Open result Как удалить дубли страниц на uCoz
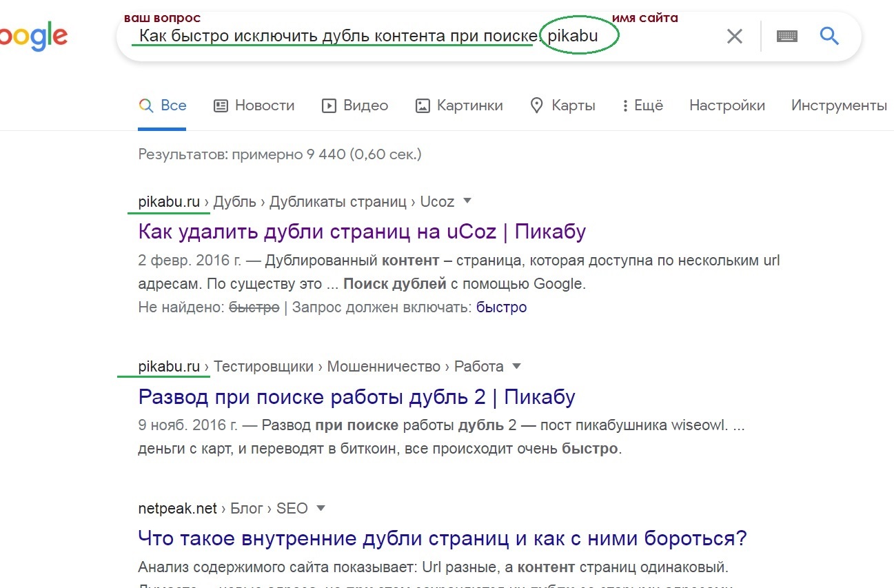The height and width of the screenshot is (588, 894). [362, 232]
